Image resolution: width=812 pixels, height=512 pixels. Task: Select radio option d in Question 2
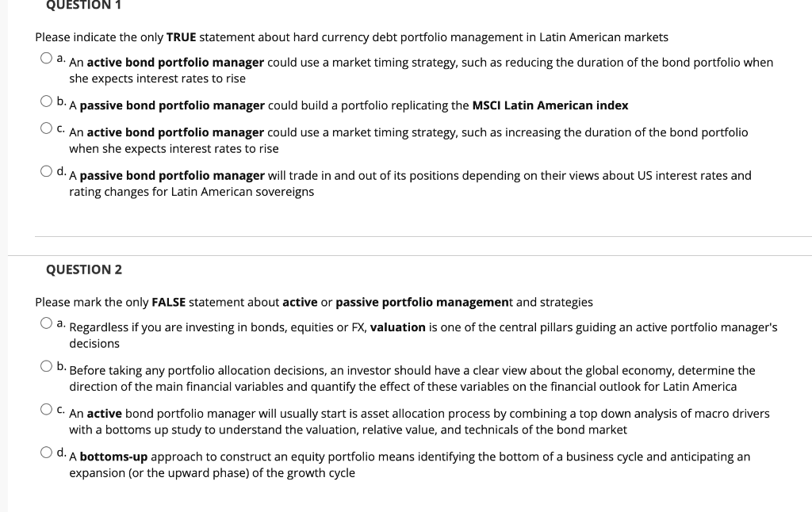tap(45, 451)
